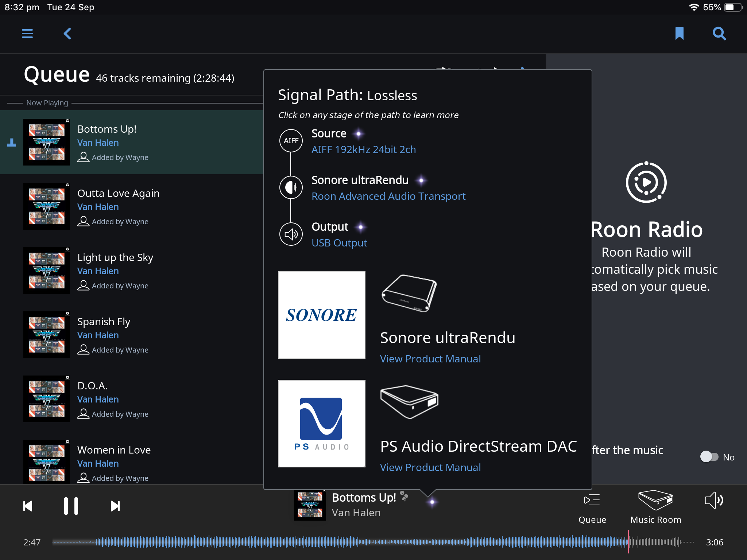Viewport: 747px width, 560px height.
Task: Click the Sonore ultraRendu stage circle icon
Action: [291, 187]
